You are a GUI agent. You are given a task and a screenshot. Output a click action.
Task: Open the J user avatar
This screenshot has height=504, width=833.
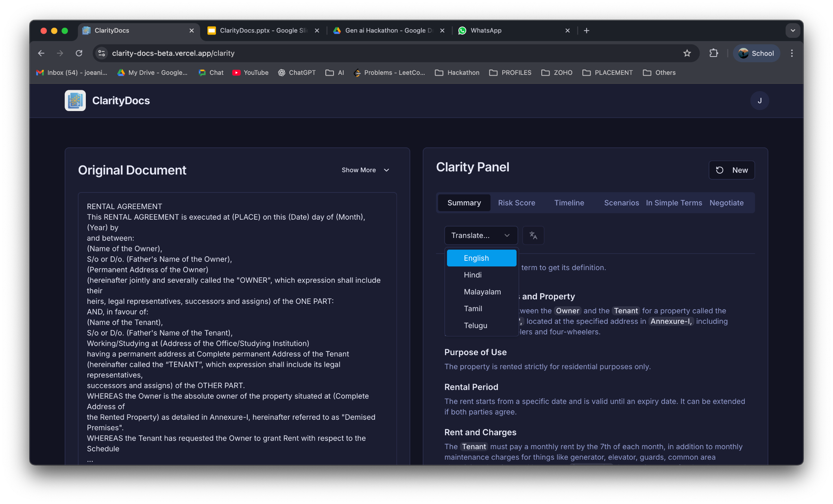tap(759, 100)
